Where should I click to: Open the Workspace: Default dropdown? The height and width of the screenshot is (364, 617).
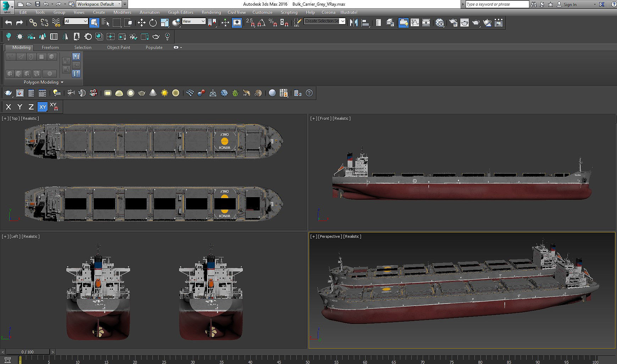click(99, 4)
